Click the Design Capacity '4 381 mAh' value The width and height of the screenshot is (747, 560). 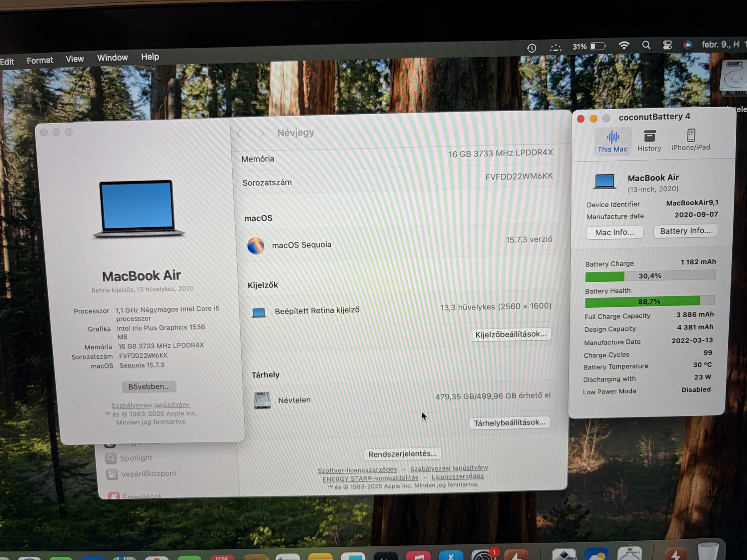(695, 327)
